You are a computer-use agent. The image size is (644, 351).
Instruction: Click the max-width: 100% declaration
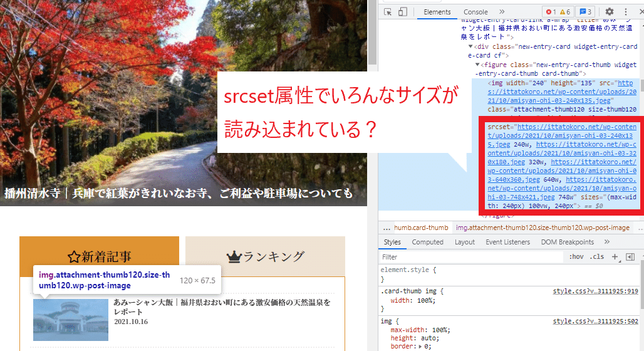(x=420, y=330)
